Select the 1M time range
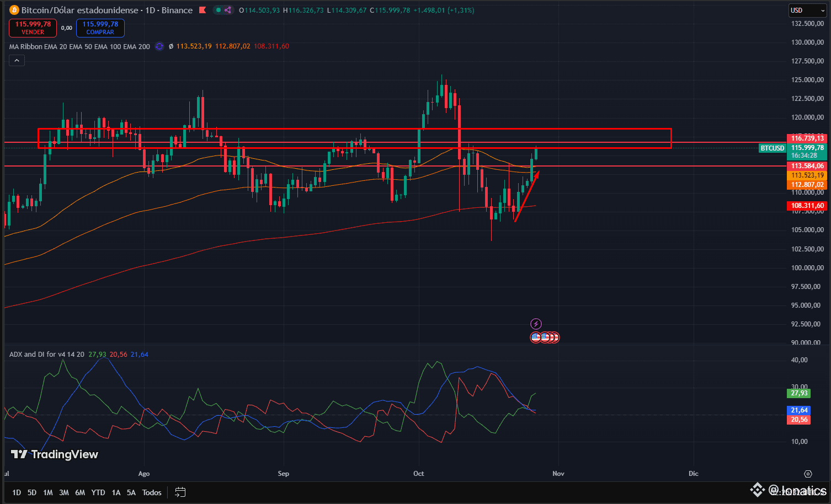The height and width of the screenshot is (504, 831). [x=48, y=492]
